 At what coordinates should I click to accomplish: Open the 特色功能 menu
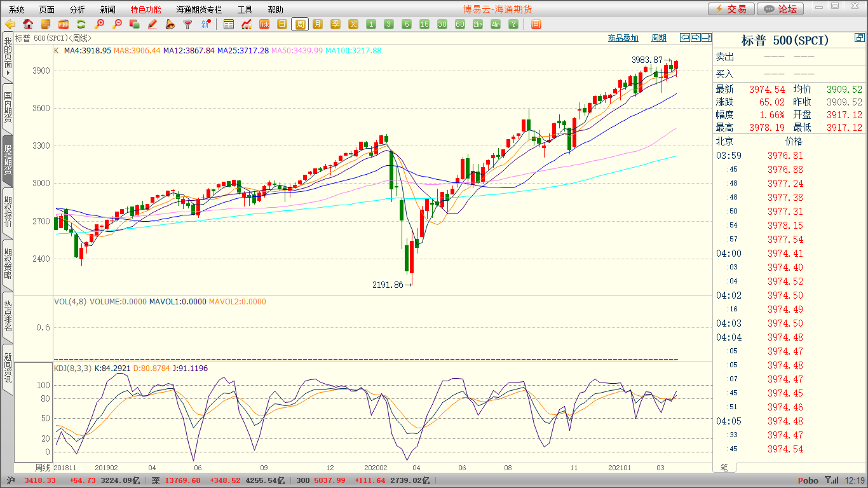pos(146,10)
